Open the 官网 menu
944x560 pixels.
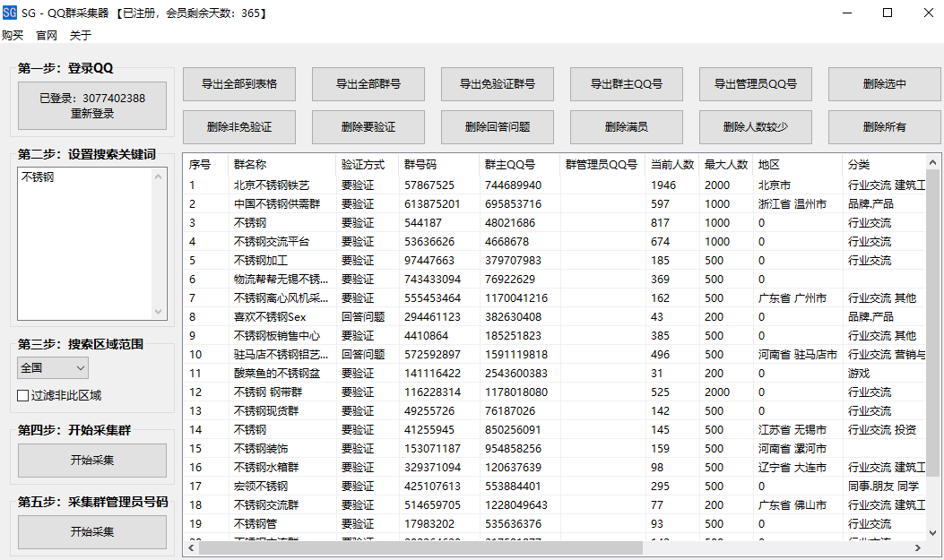47,35
